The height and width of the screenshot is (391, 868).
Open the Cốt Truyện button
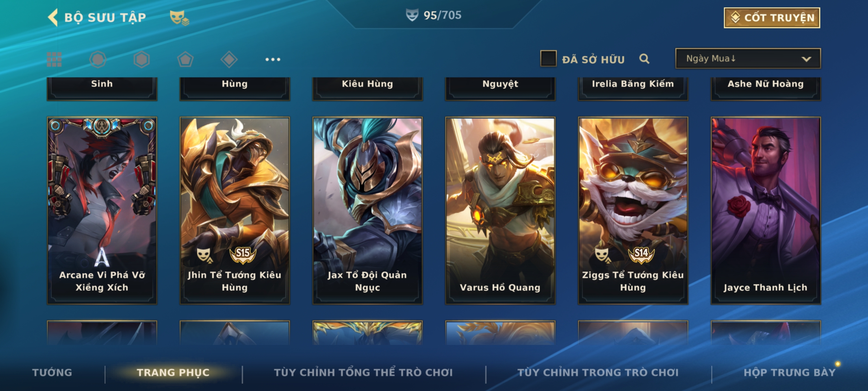click(772, 18)
